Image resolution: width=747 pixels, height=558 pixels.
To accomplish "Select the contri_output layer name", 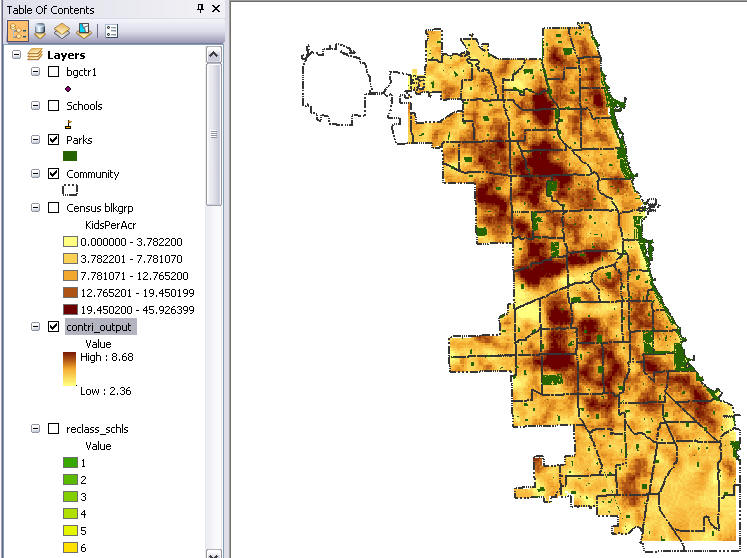I will coord(99,327).
